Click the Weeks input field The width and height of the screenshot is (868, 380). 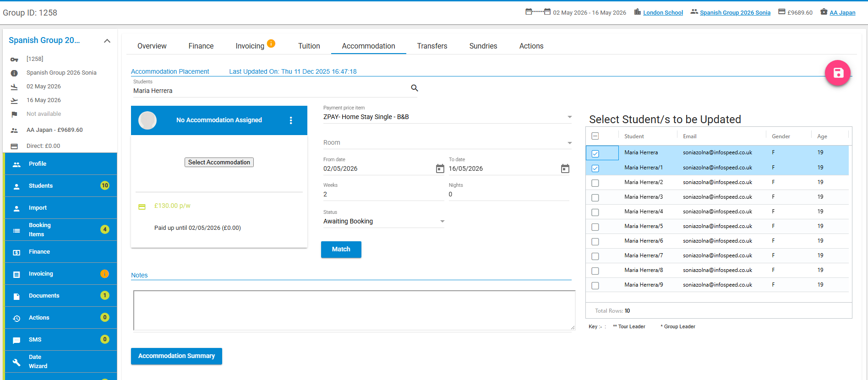coord(383,194)
